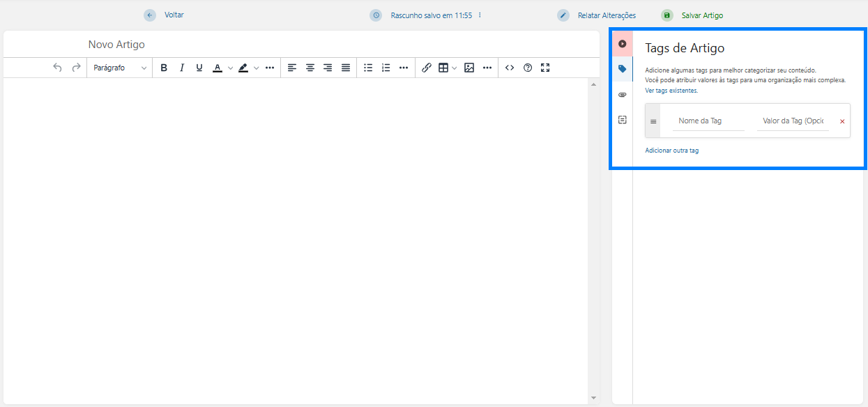Insert a bulleted list
868x407 pixels.
pos(368,68)
